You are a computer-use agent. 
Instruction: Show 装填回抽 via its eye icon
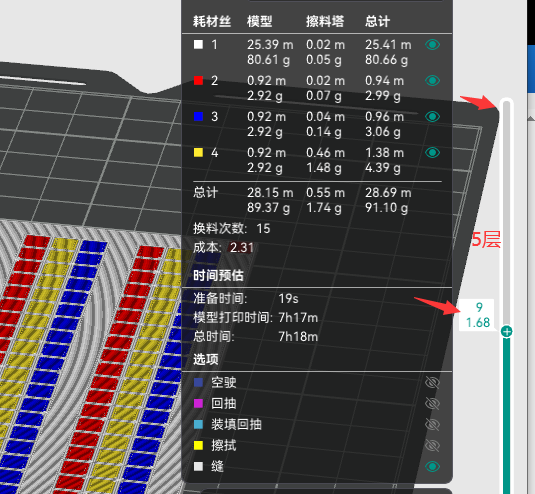pos(432,425)
